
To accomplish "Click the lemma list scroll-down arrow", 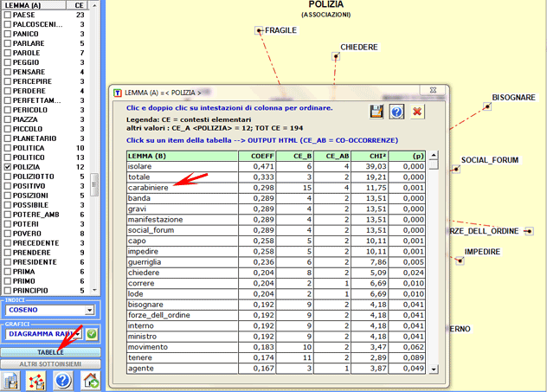I will (x=94, y=290).
